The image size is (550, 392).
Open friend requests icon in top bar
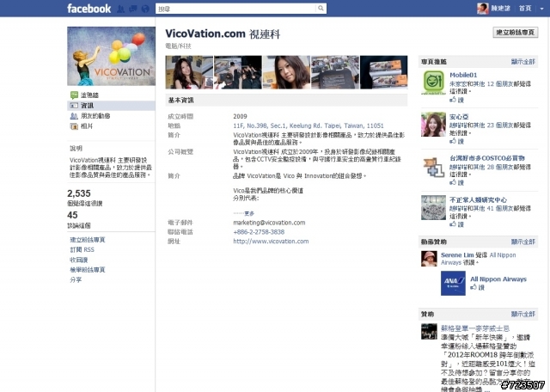[x=120, y=9]
